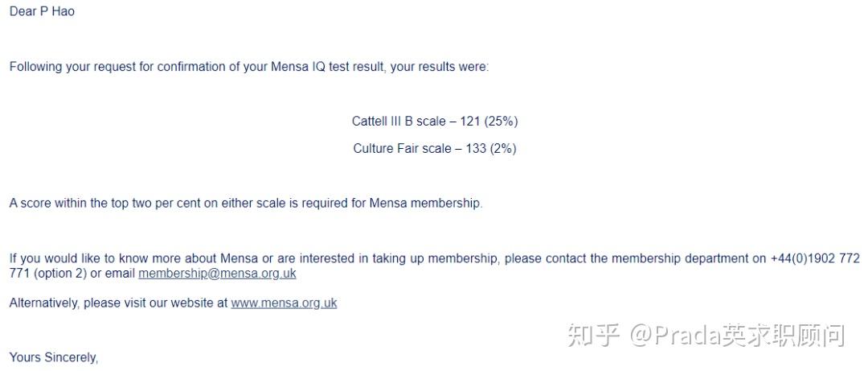Click the phone number starting +44(0)1902
Image resolution: width=868 pixels, height=371 pixels.
tap(814, 258)
